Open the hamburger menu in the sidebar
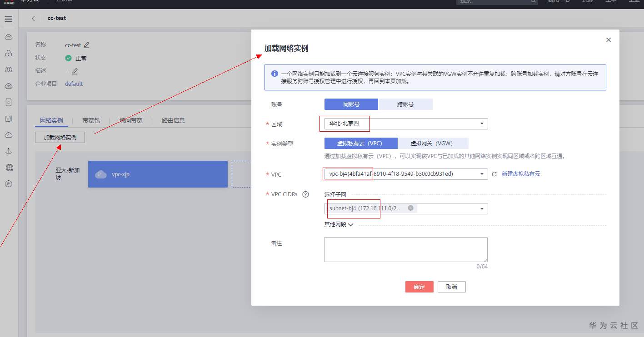 [x=8, y=19]
